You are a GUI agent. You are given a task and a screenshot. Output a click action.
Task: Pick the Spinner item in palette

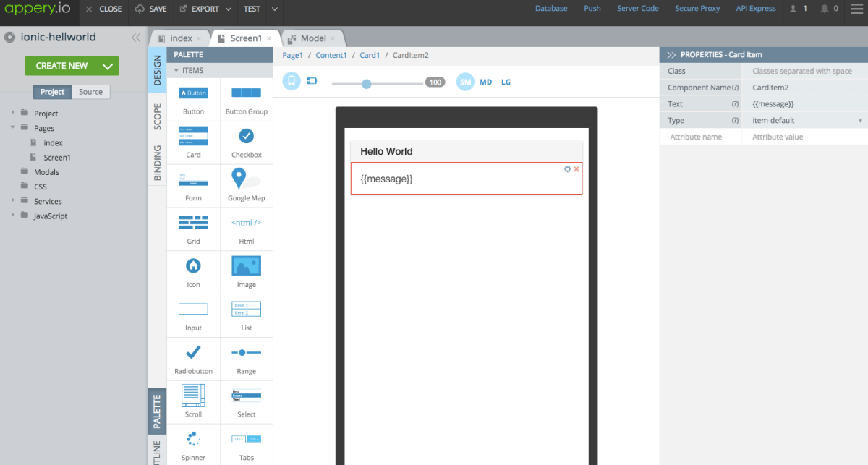coord(193,444)
